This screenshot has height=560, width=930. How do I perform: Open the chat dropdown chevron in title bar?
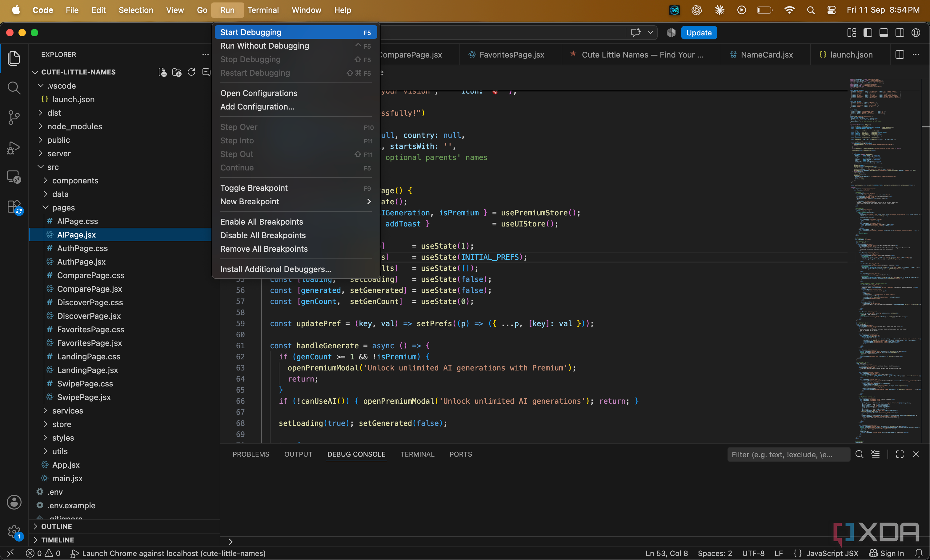click(x=650, y=33)
